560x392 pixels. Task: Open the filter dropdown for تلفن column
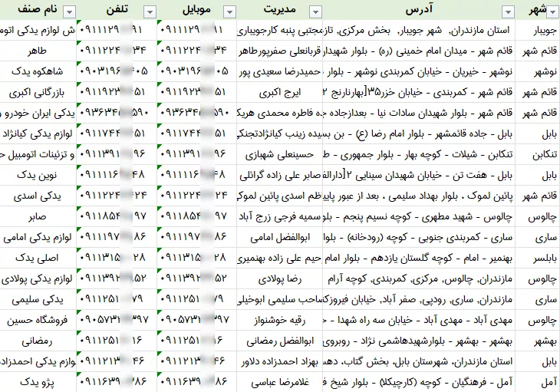pyautogui.click(x=150, y=12)
